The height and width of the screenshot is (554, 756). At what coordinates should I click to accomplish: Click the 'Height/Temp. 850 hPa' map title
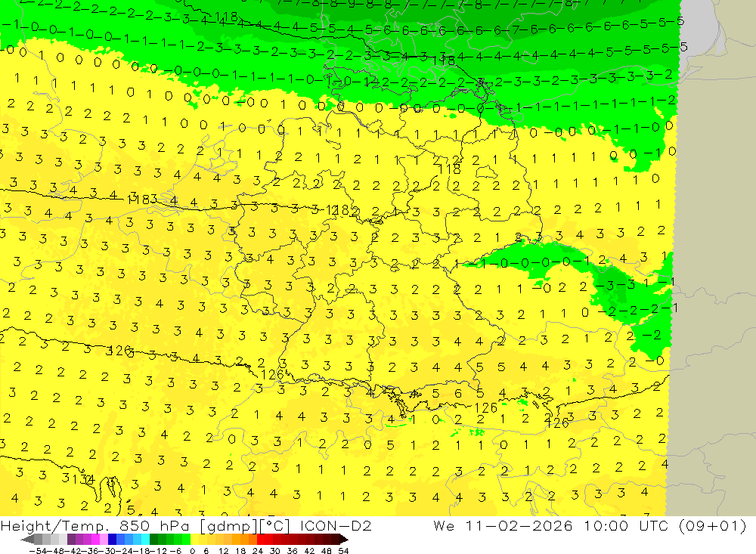pyautogui.click(x=95, y=526)
